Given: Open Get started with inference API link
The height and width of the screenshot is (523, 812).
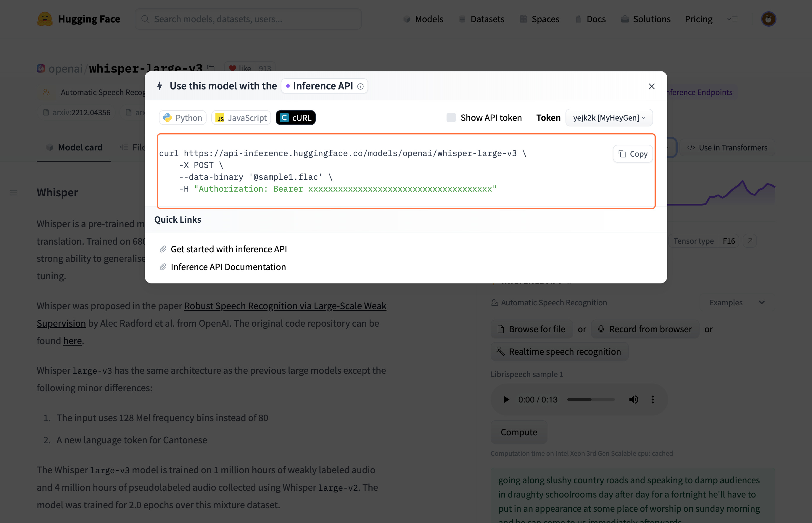Looking at the screenshot, I should click(228, 249).
